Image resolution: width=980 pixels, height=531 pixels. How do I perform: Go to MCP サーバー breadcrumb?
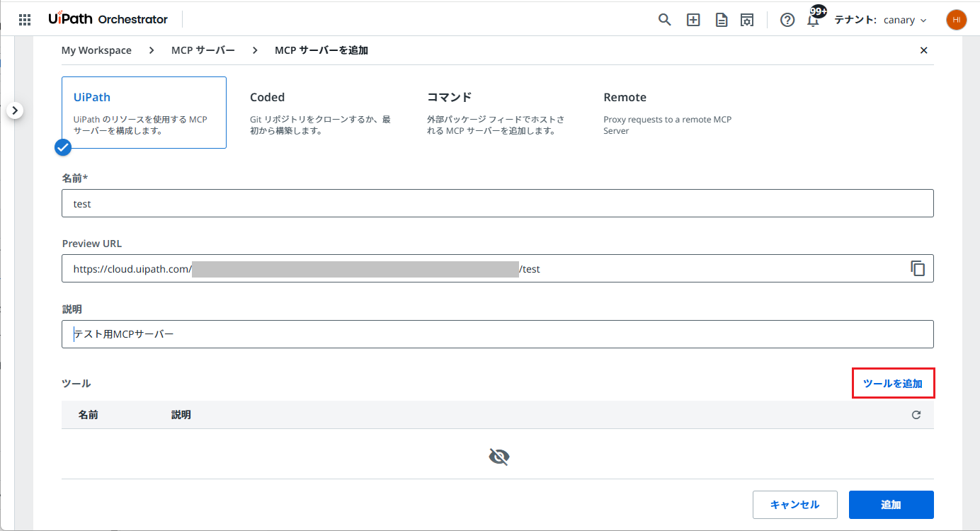click(203, 50)
